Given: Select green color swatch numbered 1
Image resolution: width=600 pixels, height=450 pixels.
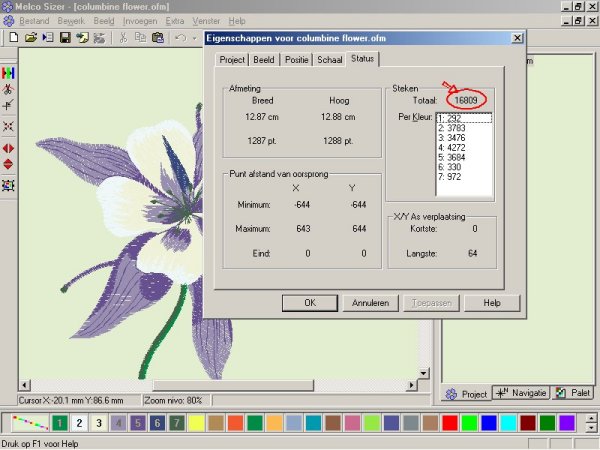Looking at the screenshot, I should click(x=60, y=423).
